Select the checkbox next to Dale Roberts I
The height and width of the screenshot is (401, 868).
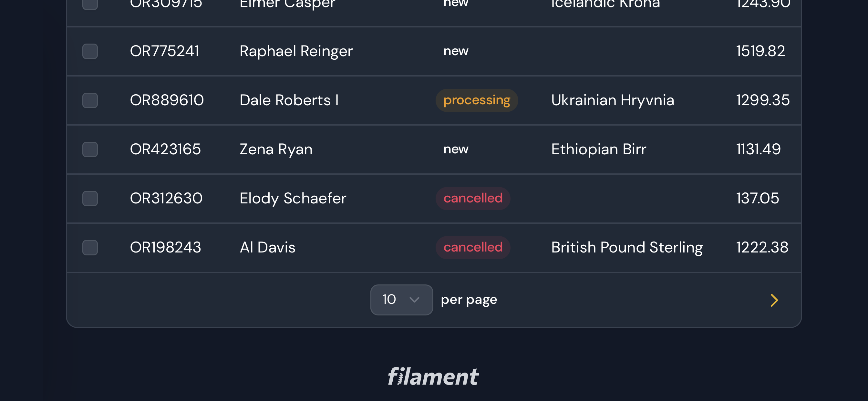pos(90,100)
